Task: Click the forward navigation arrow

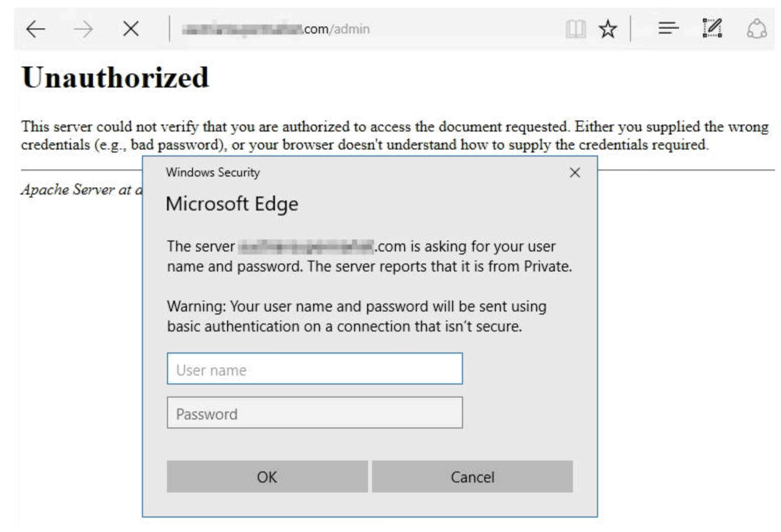Action: coord(83,29)
